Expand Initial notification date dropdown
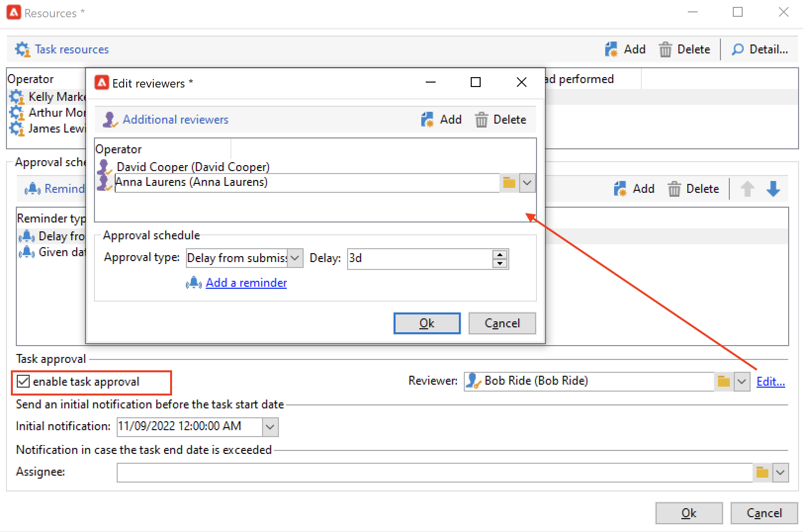This screenshot has width=803, height=532. coord(270,427)
